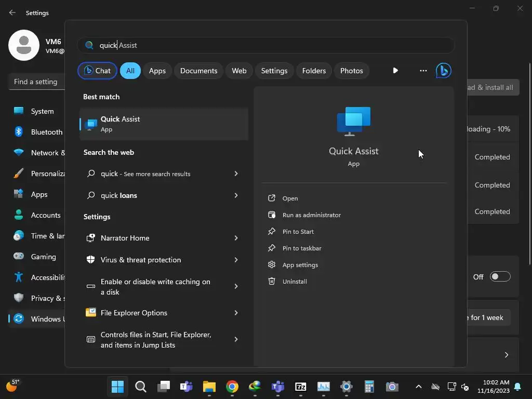This screenshot has width=532, height=399.
Task: Toggle the Off switch in Windows Update
Action: [x=500, y=276]
